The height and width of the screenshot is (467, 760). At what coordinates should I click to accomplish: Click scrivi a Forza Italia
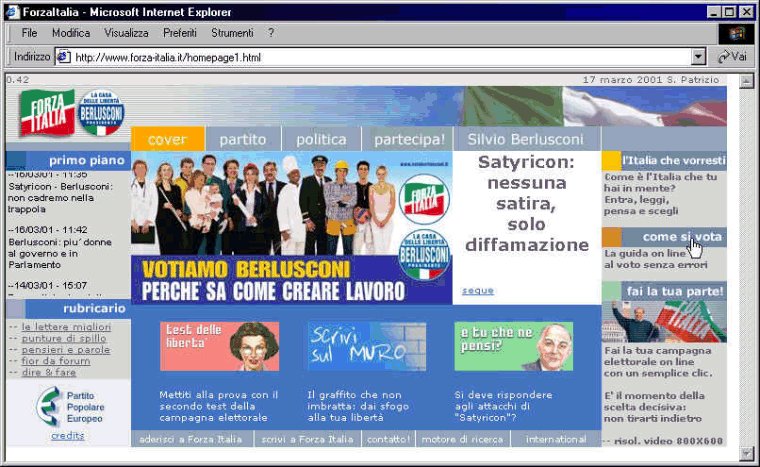(307, 439)
